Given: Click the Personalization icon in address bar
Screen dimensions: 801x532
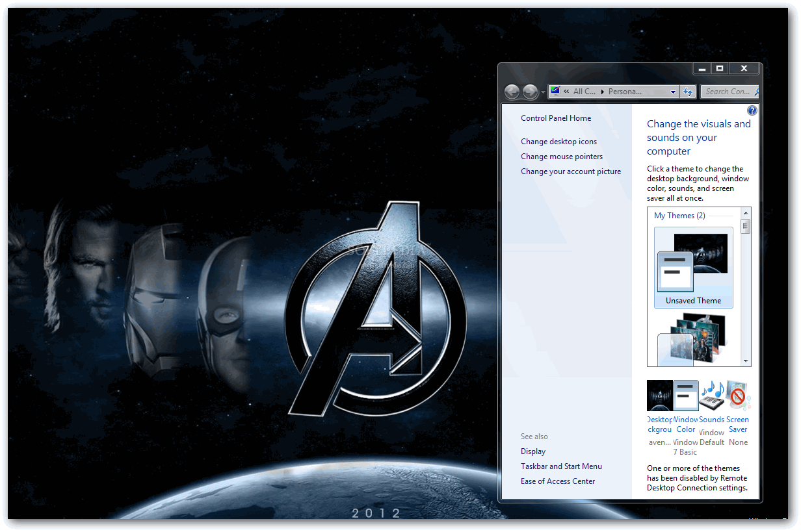Looking at the screenshot, I should (555, 91).
